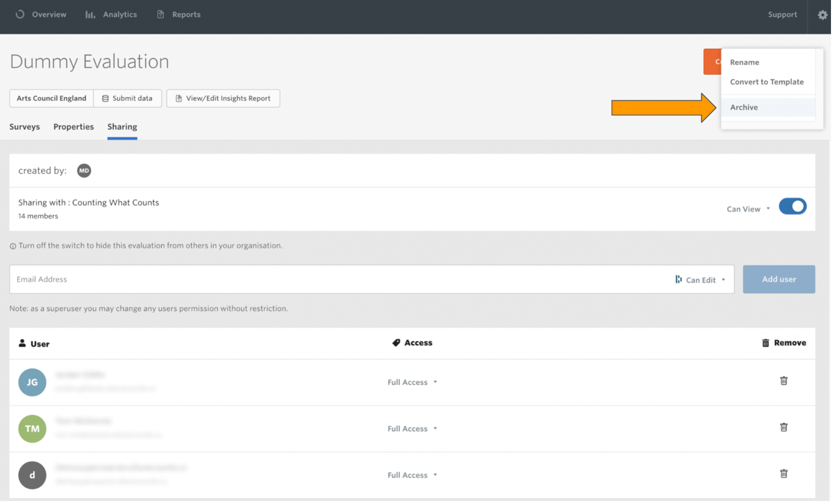834x504 pixels.
Task: Click the Dummy Evaluation title
Action: tap(90, 62)
